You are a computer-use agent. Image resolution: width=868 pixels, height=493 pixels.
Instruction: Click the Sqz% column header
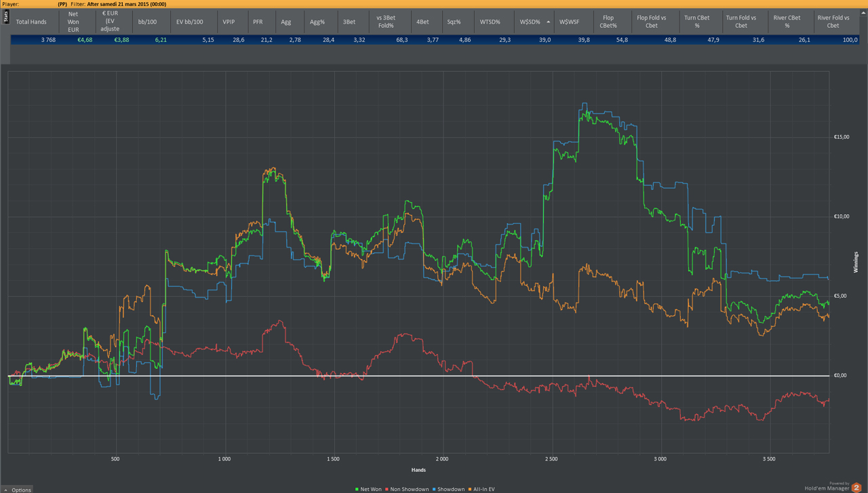click(x=458, y=22)
